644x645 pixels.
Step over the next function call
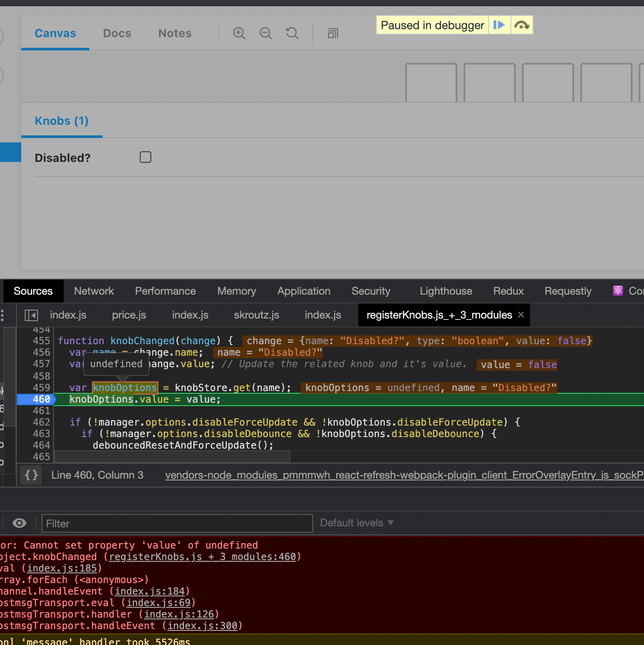coord(522,25)
